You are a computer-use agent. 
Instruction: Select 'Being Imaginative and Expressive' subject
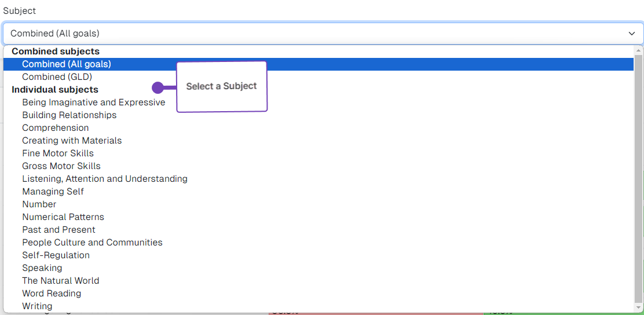[x=93, y=102]
